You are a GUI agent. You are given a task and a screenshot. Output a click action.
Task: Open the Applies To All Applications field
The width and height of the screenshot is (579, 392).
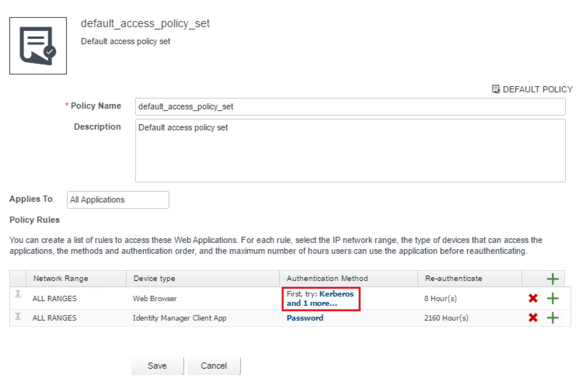point(118,200)
